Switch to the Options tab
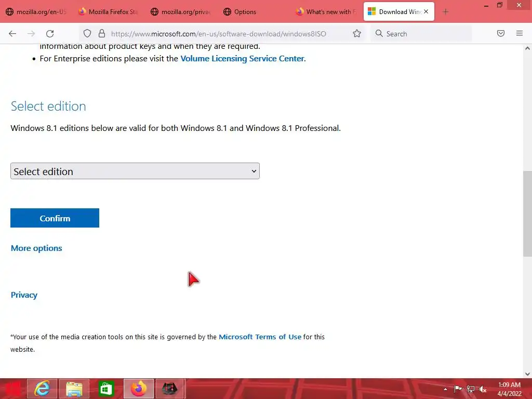The height and width of the screenshot is (399, 532). 253,12
